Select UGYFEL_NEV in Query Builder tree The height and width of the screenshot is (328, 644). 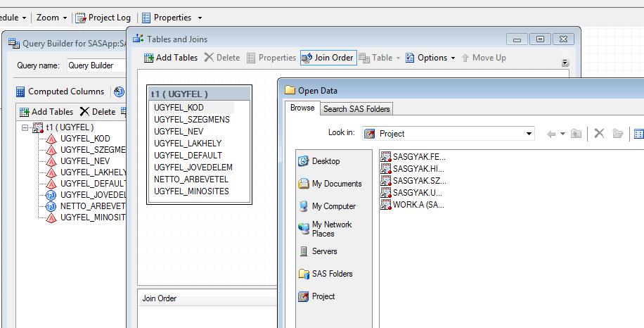tap(85, 161)
